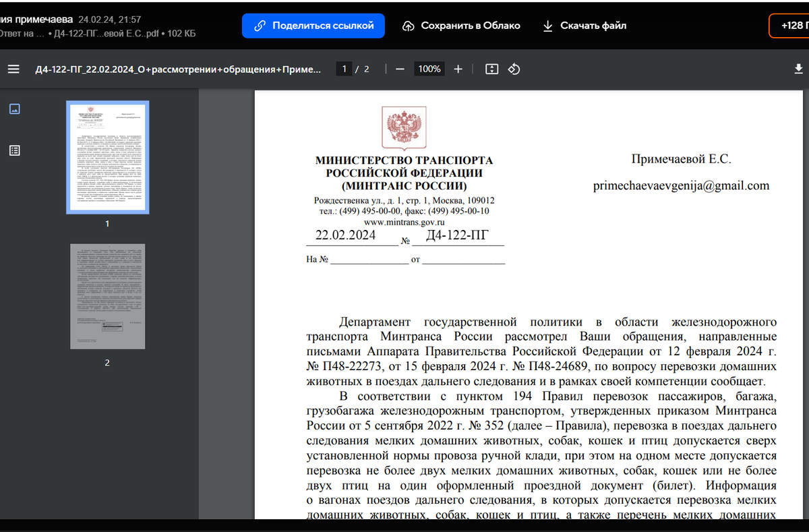Click the current page number field
The image size is (809, 532).
(x=344, y=69)
